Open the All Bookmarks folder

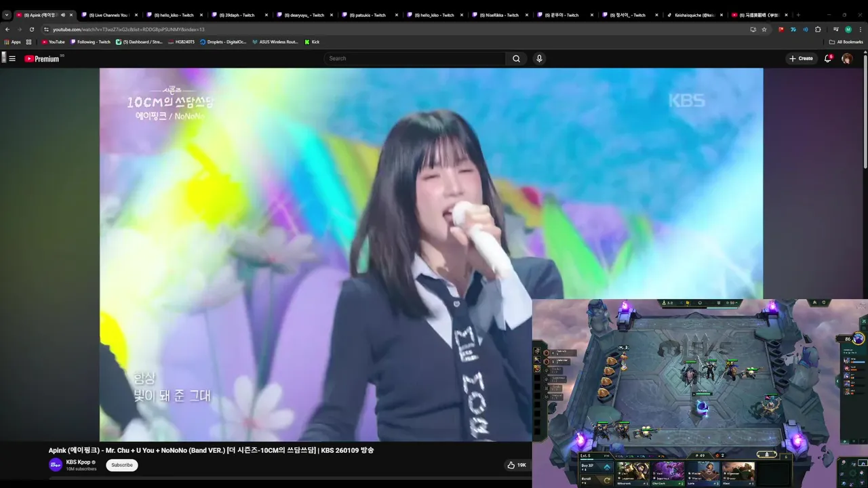coord(846,42)
